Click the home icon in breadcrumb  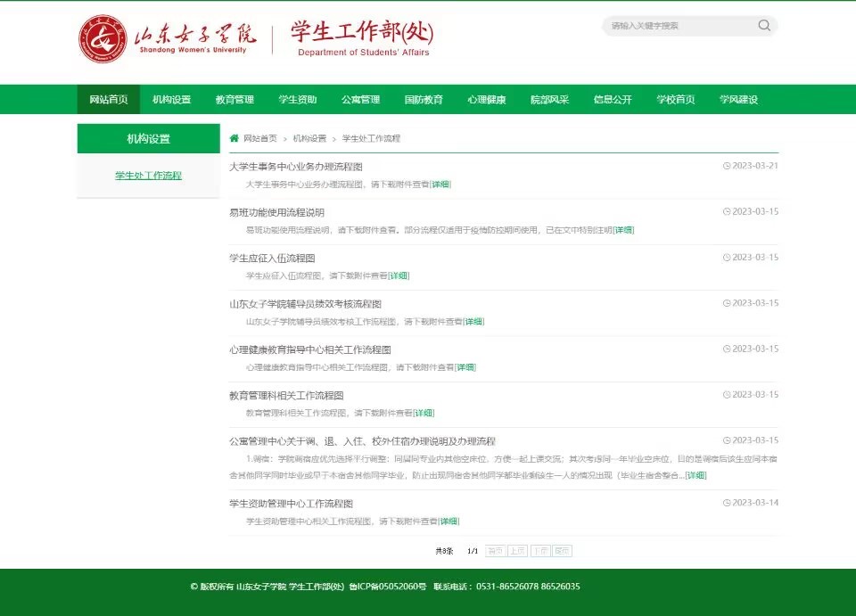click(235, 138)
